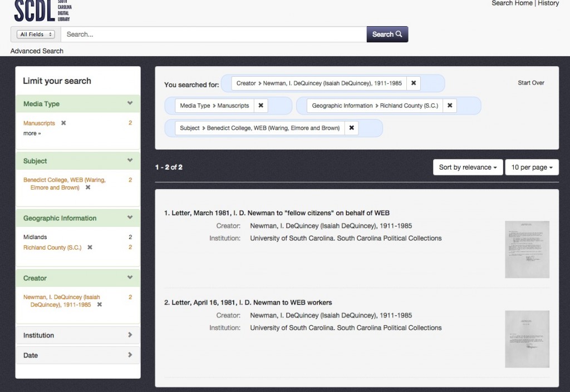570x392 pixels.
Task: Open the April 16, 1981 WEB workers letter
Action: (248, 302)
